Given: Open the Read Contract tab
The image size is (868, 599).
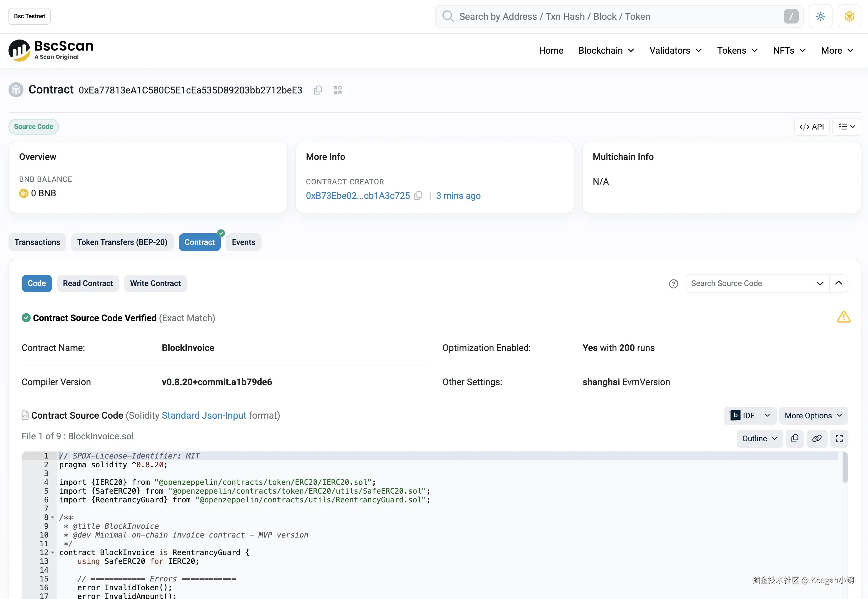Looking at the screenshot, I should pyautogui.click(x=88, y=284).
